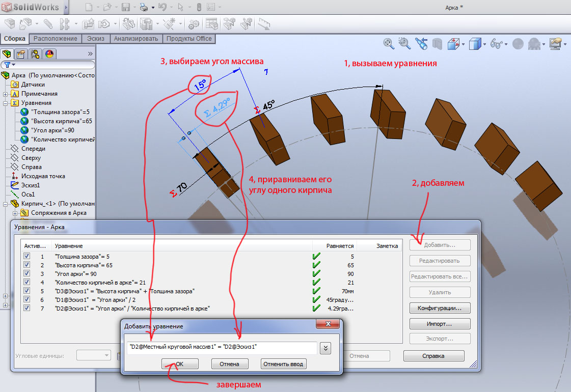Viewport: 571px width, 392px height.
Task: Click the Конфигурации... button
Action: (x=440, y=308)
